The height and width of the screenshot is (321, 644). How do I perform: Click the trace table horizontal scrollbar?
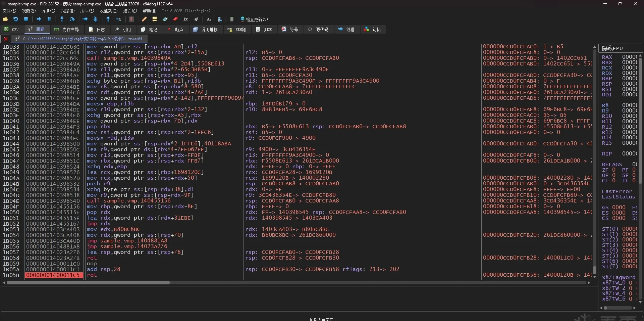(x=88, y=283)
